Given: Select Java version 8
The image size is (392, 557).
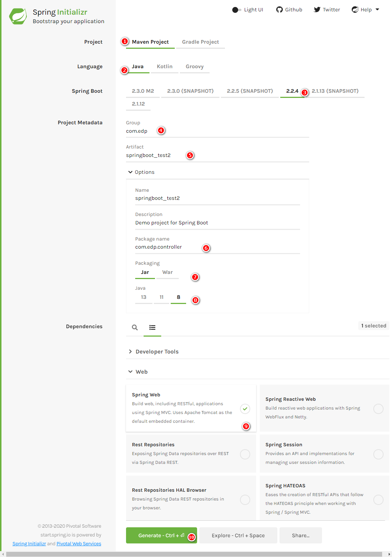Looking at the screenshot, I should coord(178,297).
